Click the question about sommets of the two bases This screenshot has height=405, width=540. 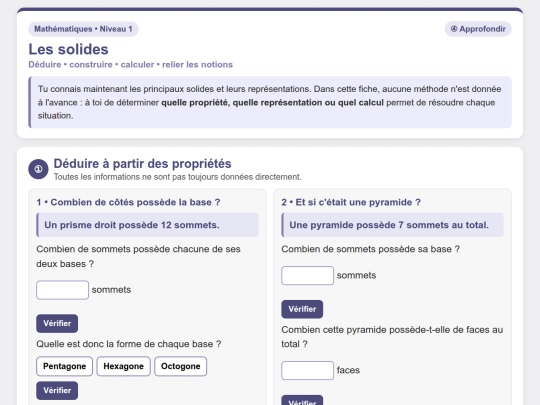coord(138,257)
